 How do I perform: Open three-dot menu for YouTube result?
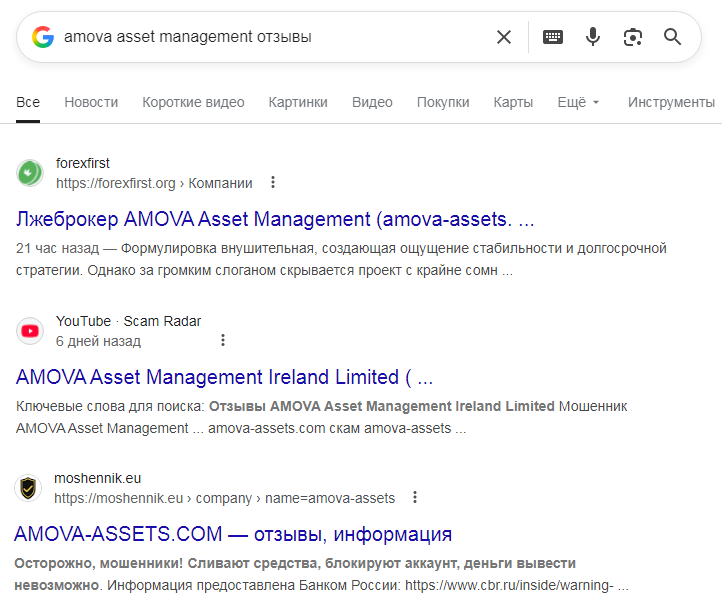(223, 341)
